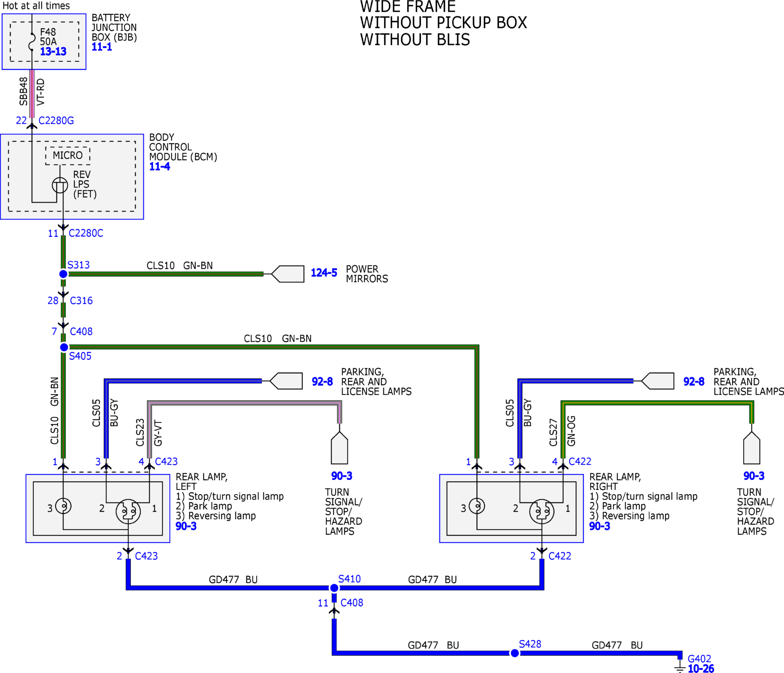Screen dimensions: 784x673
Task: Click the left rear lamp stop/turn bulb symbol
Action: point(128,512)
